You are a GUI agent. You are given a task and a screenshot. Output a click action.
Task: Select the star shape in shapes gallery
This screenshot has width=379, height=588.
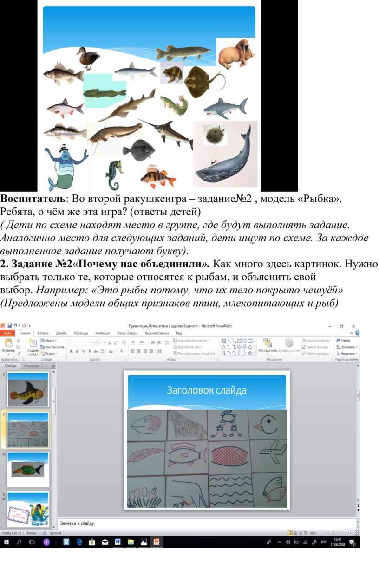coord(250,353)
